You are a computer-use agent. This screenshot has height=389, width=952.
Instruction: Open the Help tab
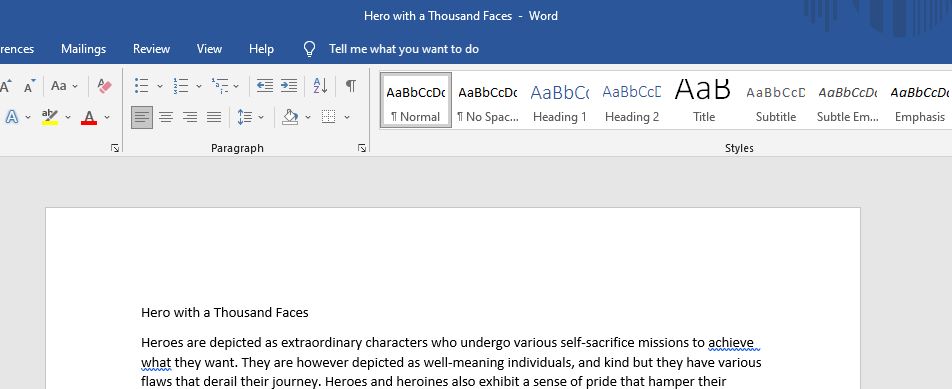261,49
